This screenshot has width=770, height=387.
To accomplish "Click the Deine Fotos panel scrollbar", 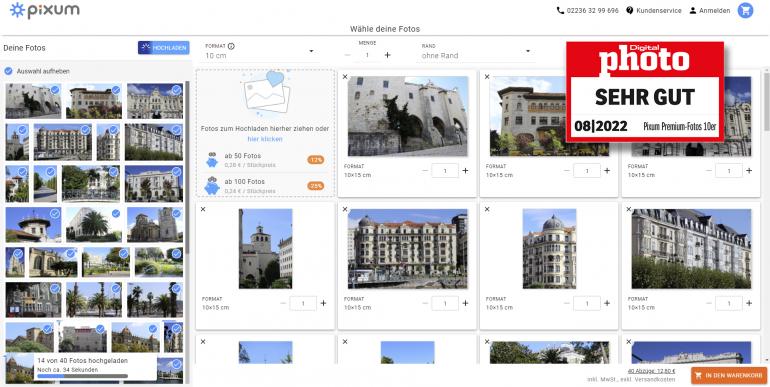I will tap(187, 167).
